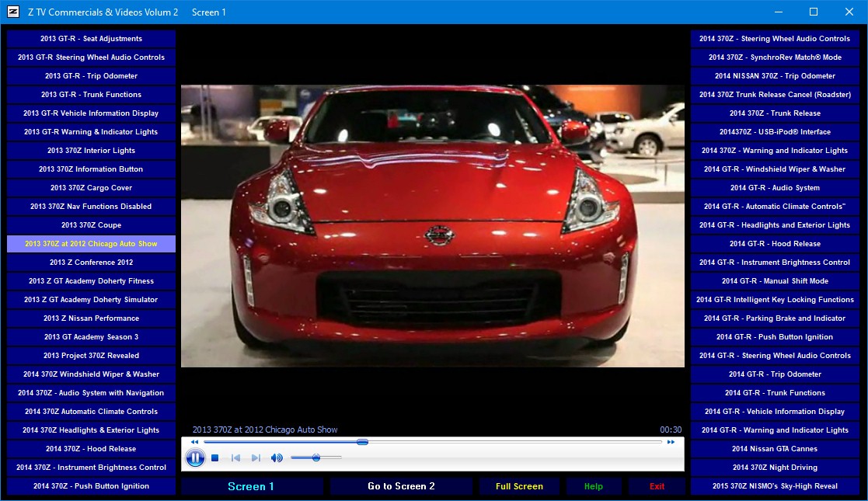
Task: Mute the player's speaker icon
Action: (276, 458)
